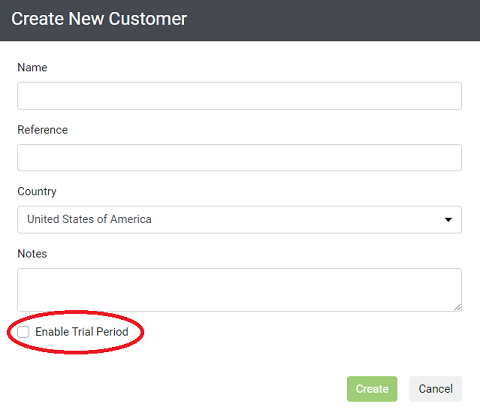Image resolution: width=480 pixels, height=416 pixels.
Task: Click the Enable Trial Period label text
Action: (x=82, y=332)
